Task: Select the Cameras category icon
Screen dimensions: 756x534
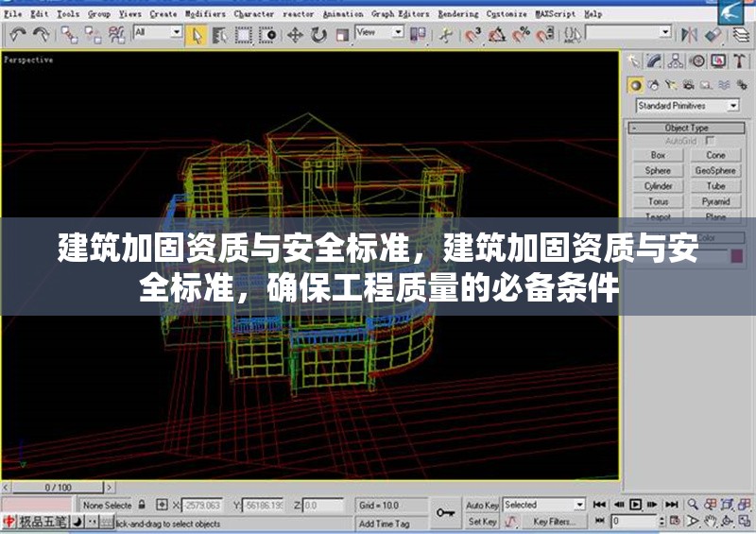Action: coord(689,85)
